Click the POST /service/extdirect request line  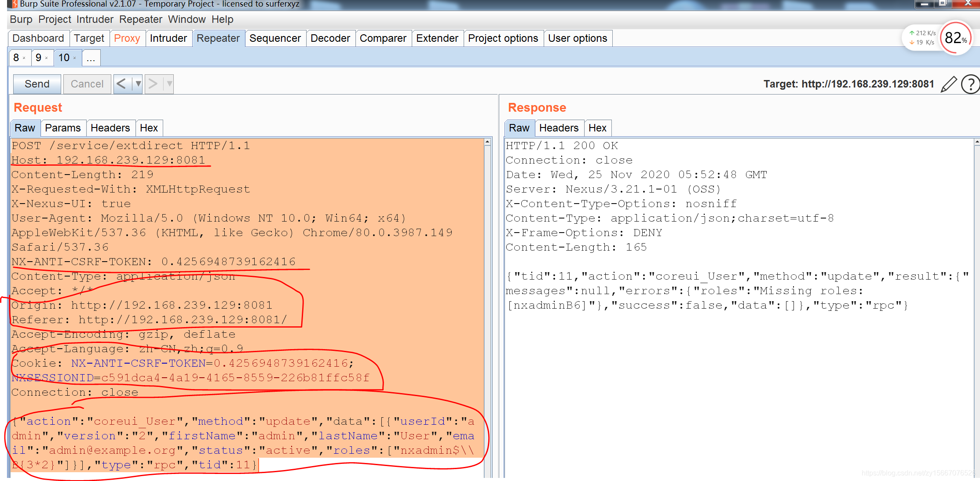point(131,146)
